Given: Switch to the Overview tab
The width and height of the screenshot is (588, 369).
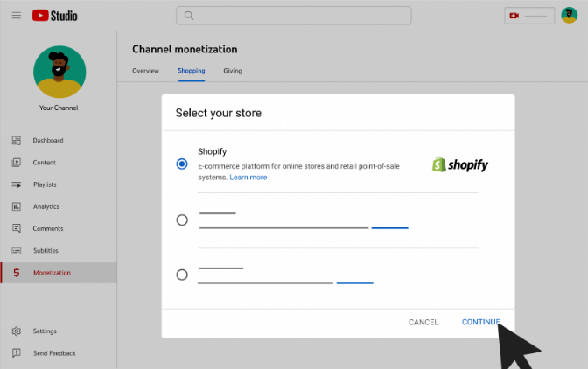Looking at the screenshot, I should pos(145,71).
